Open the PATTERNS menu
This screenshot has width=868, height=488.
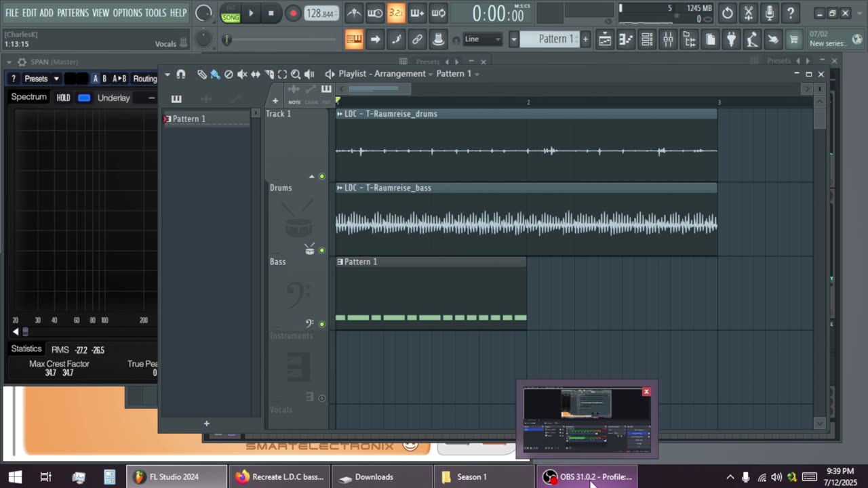pyautogui.click(x=73, y=13)
